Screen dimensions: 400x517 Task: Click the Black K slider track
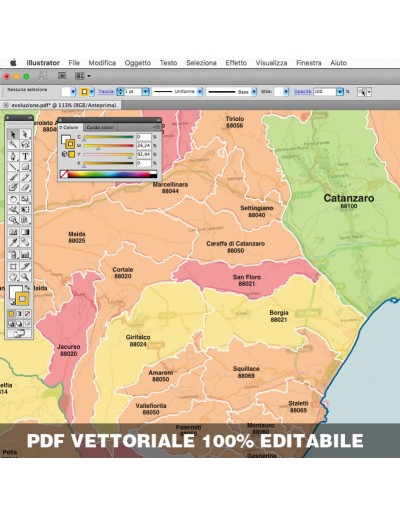(x=108, y=163)
